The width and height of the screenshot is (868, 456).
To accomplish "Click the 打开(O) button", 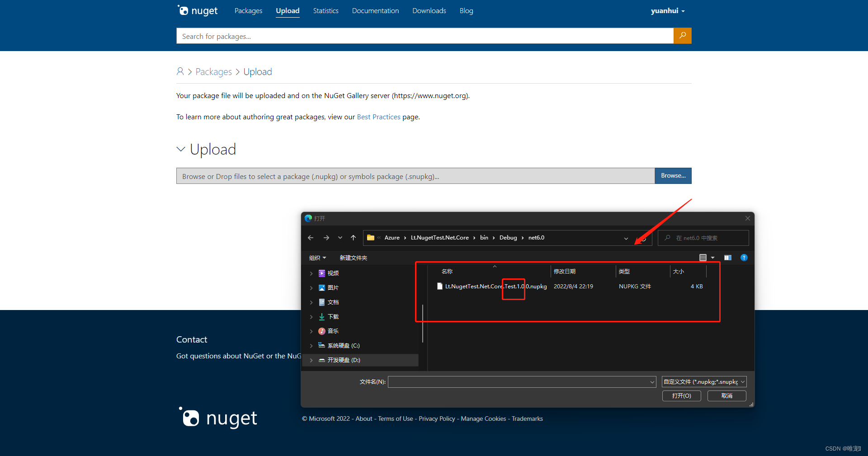I will click(x=681, y=396).
